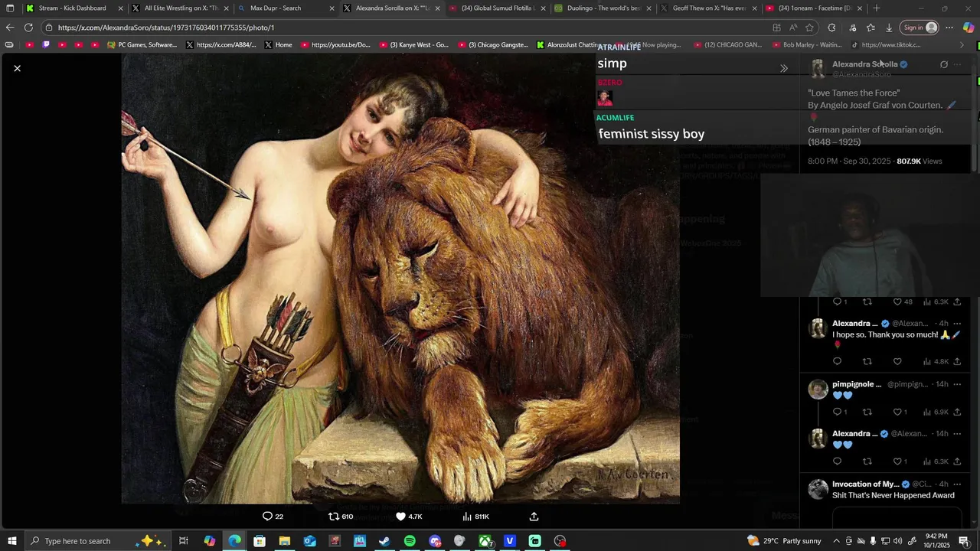Image resolution: width=980 pixels, height=551 pixels.
Task: Open the Extensions puzzle icon in toolbar
Action: 831,28
